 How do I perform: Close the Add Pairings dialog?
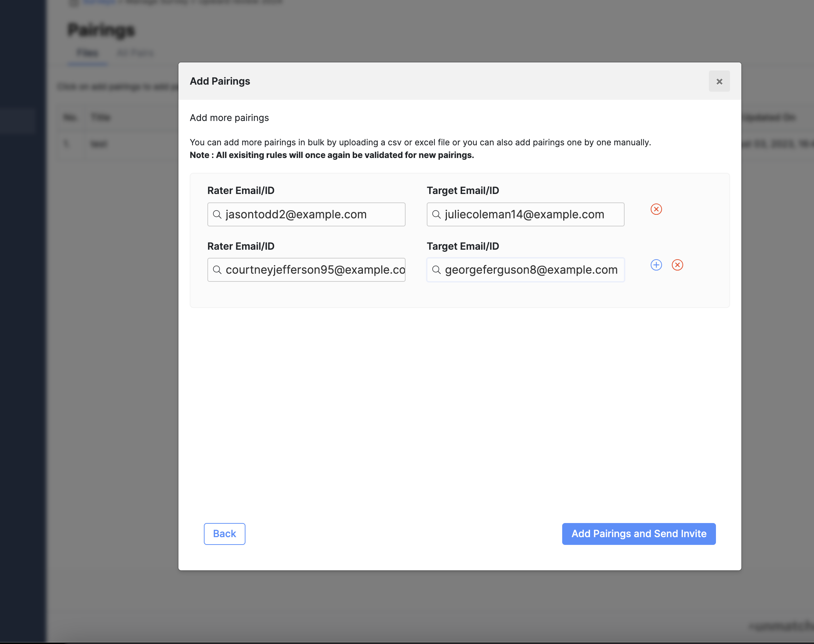pos(719,81)
